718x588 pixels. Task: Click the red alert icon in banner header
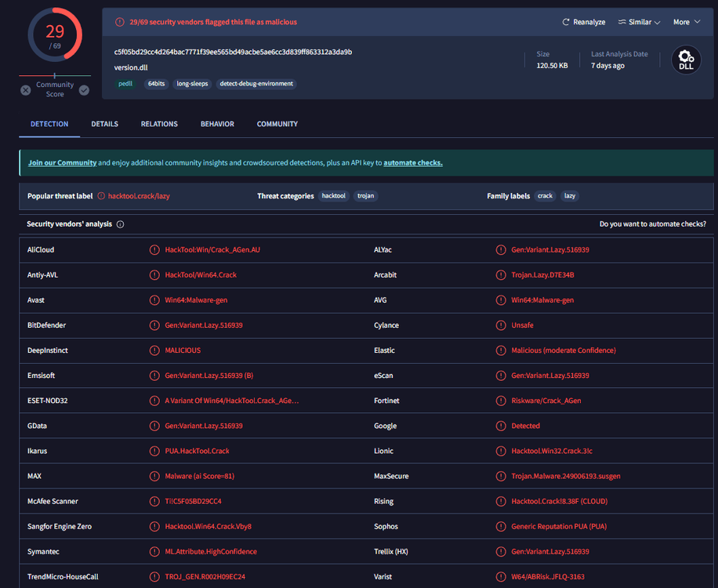click(119, 22)
